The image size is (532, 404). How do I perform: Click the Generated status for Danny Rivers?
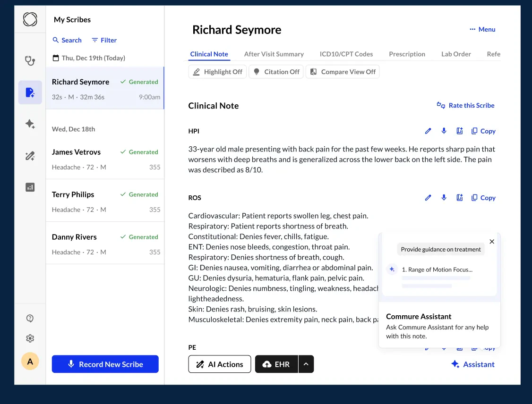139,237
